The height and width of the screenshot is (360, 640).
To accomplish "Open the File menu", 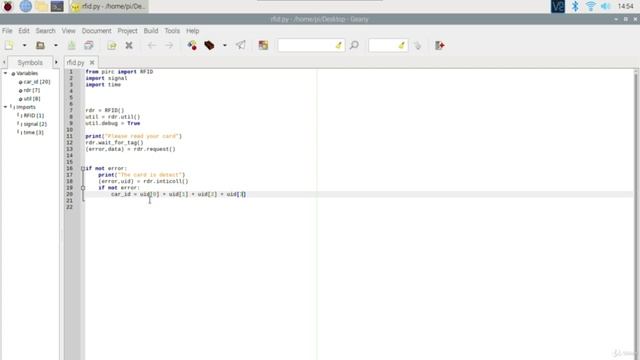I will tap(7, 31).
